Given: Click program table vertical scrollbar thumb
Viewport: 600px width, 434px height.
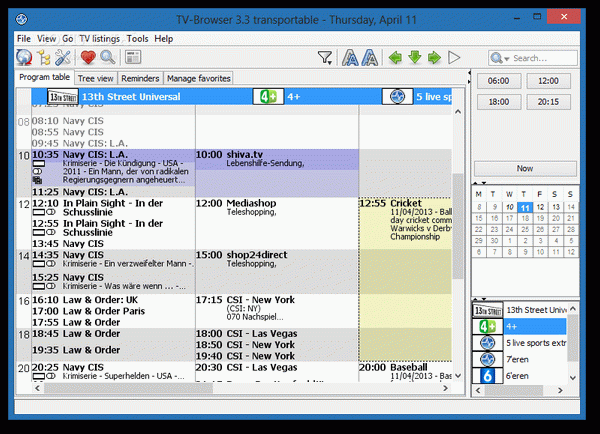Looking at the screenshot, I should 458,226.
